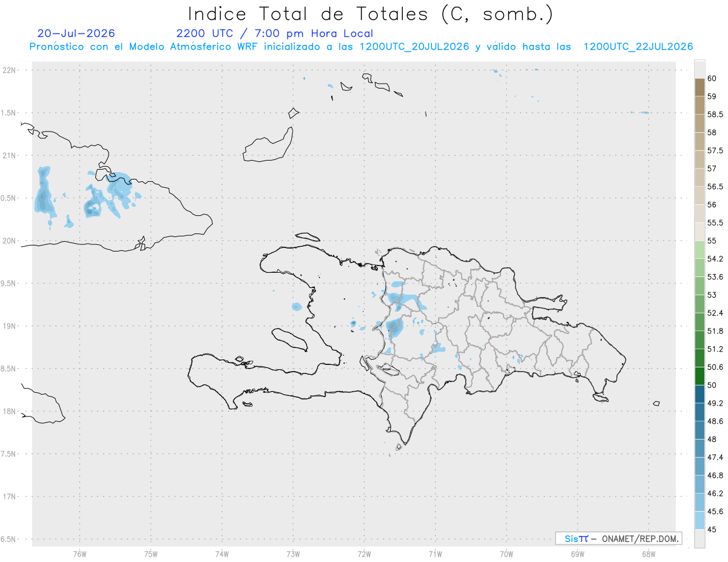Click the latitude label "21N"
728x562 pixels.
pos(9,155)
